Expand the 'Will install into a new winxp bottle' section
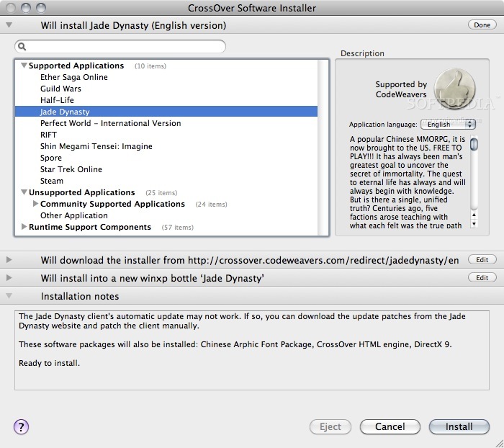The height and width of the screenshot is (448, 504). pyautogui.click(x=9, y=277)
